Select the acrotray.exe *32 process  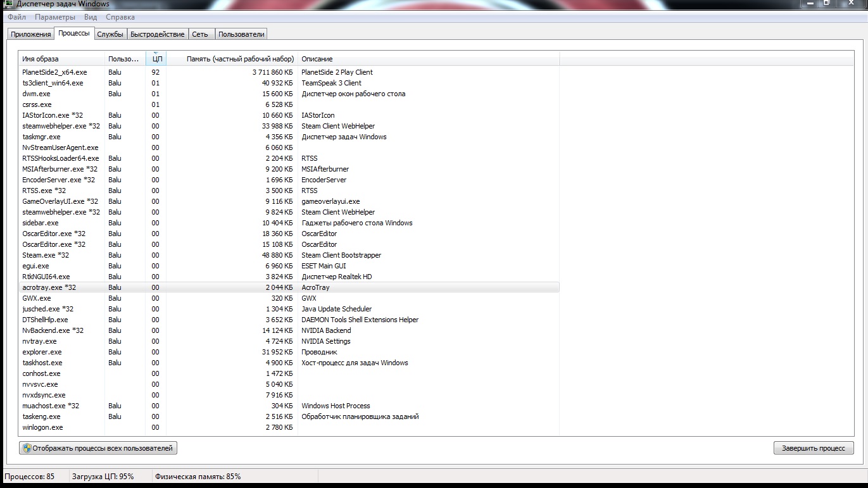289,287
